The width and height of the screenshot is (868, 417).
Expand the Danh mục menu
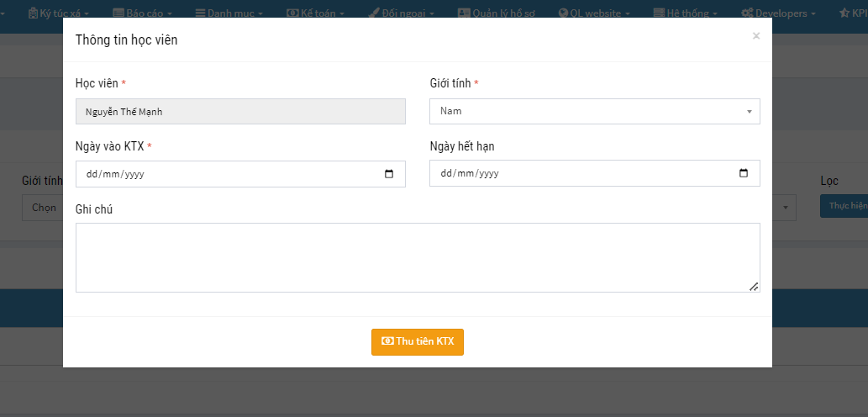(x=229, y=13)
